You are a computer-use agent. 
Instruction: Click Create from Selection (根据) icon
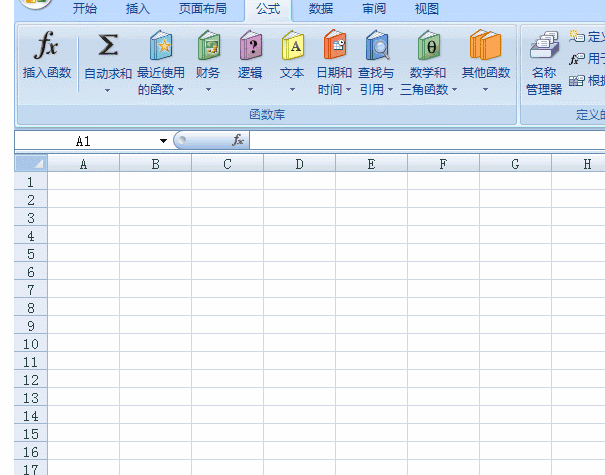pyautogui.click(x=577, y=81)
